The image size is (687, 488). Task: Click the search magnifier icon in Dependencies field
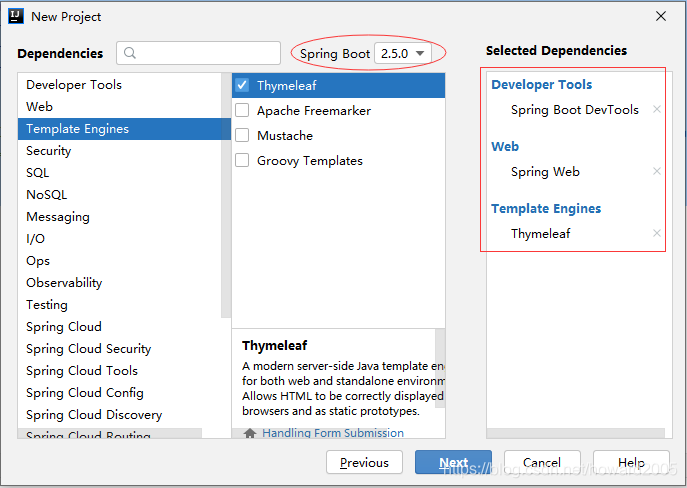pos(130,53)
